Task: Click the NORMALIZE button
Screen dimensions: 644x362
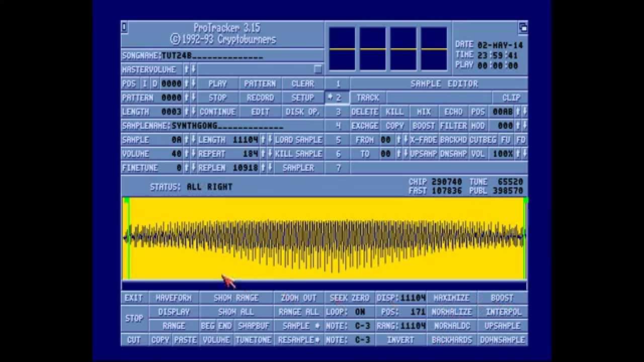Action: pos(452,312)
